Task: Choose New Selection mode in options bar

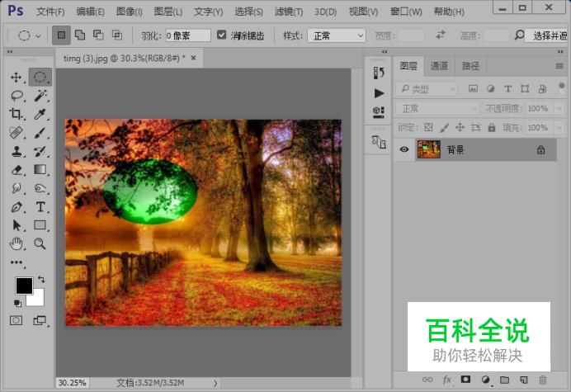Action: pyautogui.click(x=61, y=35)
